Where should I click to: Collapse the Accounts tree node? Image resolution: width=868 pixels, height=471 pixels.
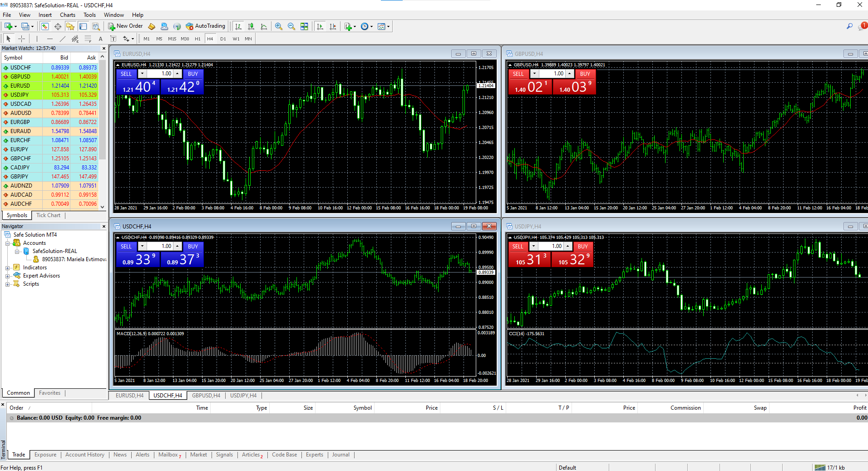[8, 243]
